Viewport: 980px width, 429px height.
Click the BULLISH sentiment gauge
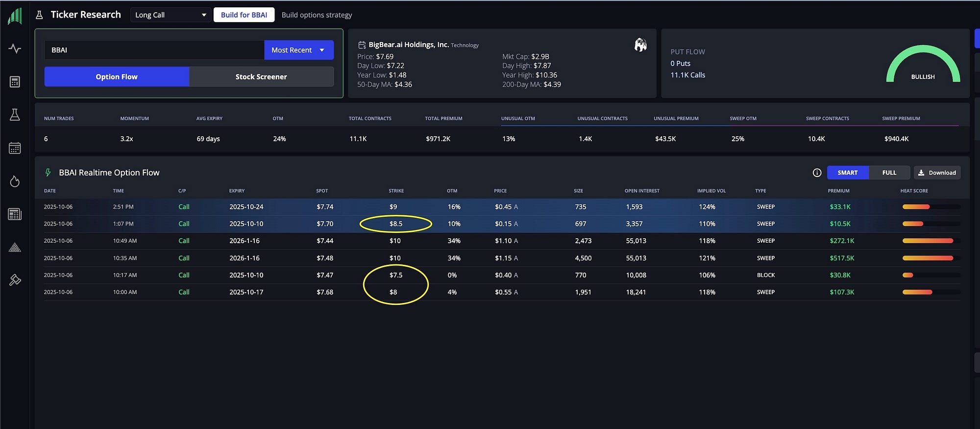923,64
